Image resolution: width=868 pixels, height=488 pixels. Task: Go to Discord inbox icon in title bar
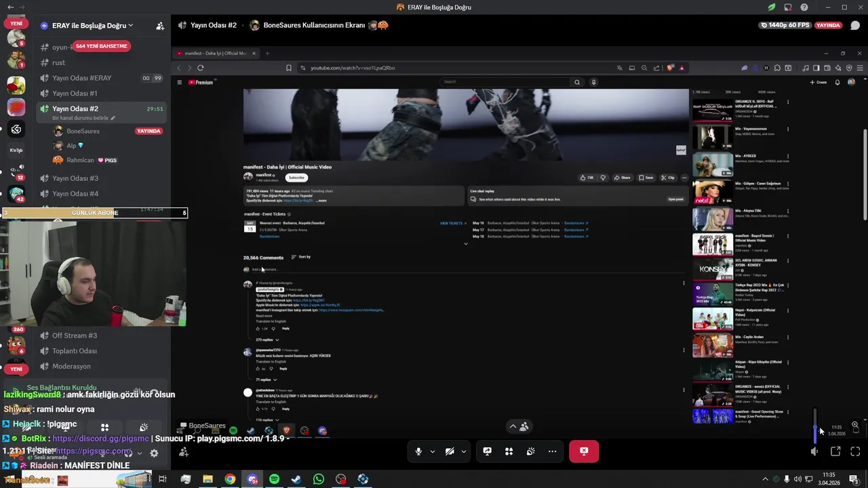coord(787,7)
